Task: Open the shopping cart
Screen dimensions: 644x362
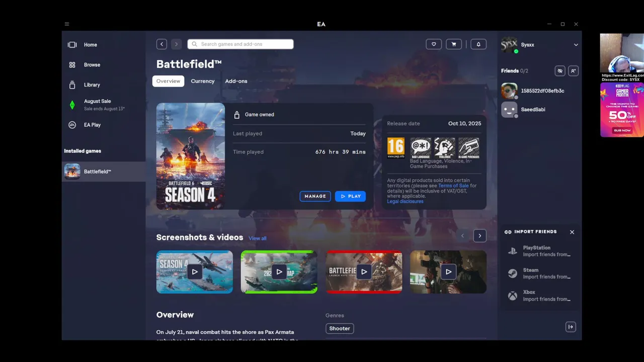Action: 454,44
